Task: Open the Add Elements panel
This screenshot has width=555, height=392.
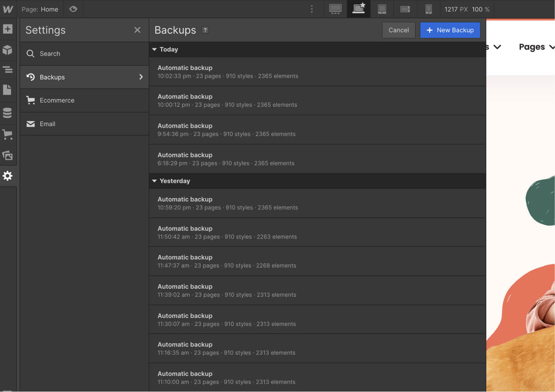Action: pyautogui.click(x=8, y=29)
